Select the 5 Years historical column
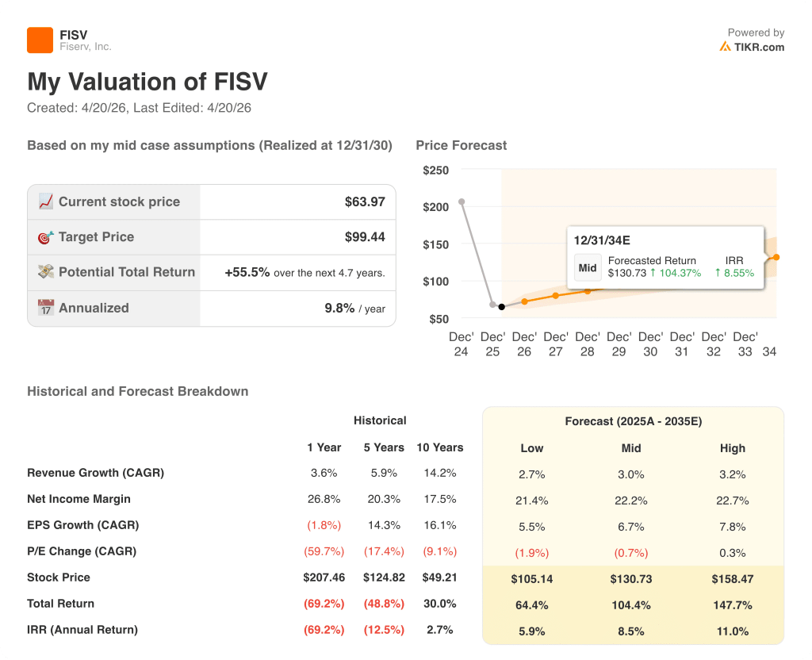This screenshot has width=812, height=660. point(384,447)
